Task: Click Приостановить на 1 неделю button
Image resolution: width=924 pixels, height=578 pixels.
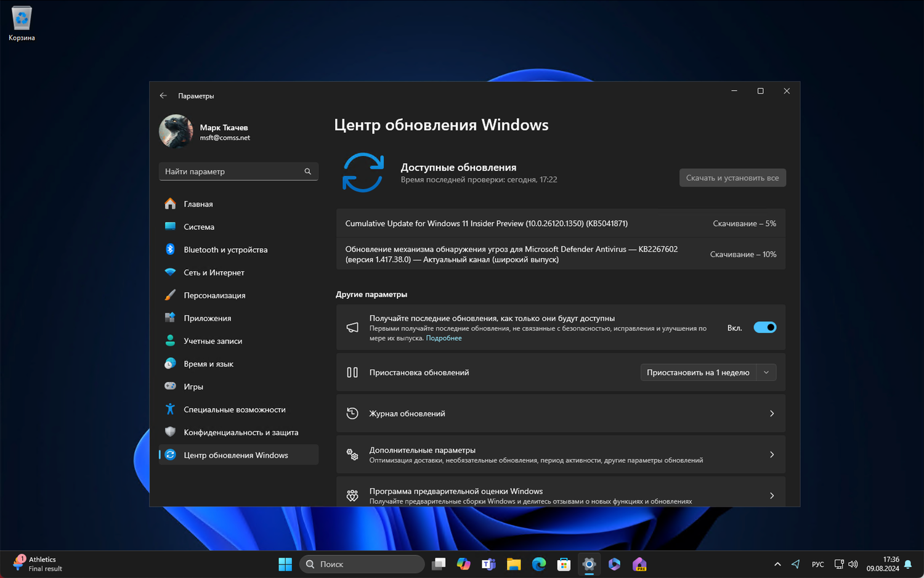Action: coord(698,372)
